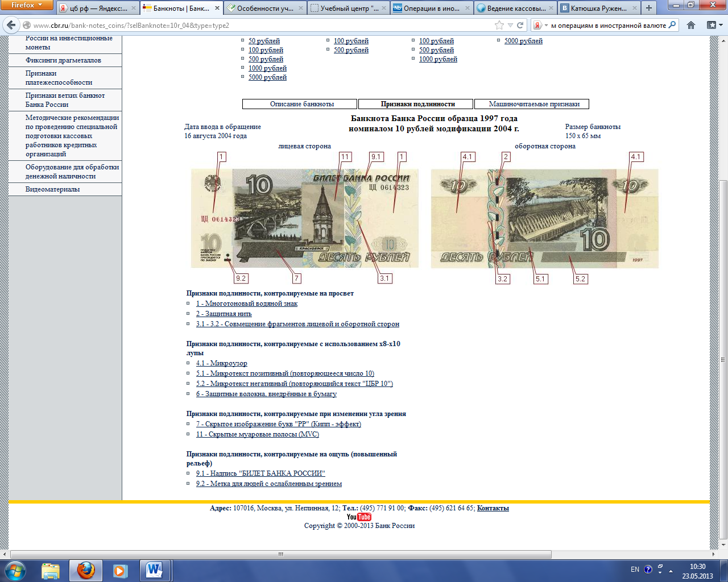Screen dimensions: 728x582
Task: Click the Show desktop button at taskbar edge
Action: (724, 571)
